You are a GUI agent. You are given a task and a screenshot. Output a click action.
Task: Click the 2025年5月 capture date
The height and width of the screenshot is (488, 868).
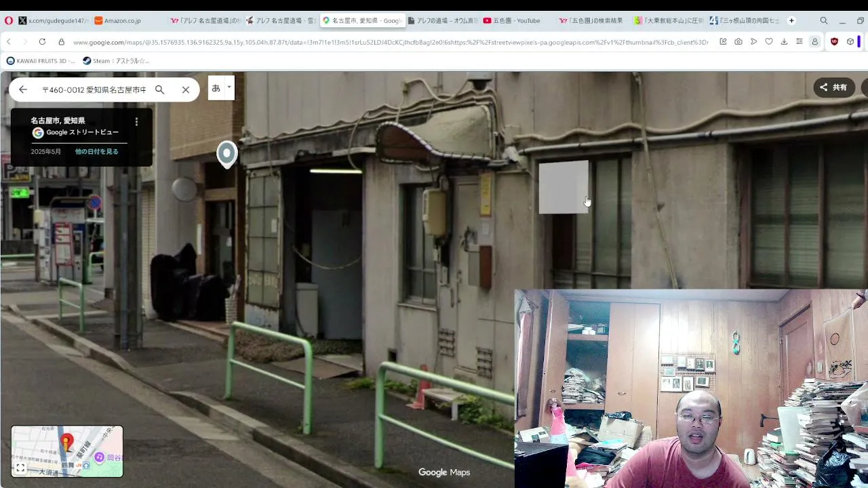pos(46,152)
